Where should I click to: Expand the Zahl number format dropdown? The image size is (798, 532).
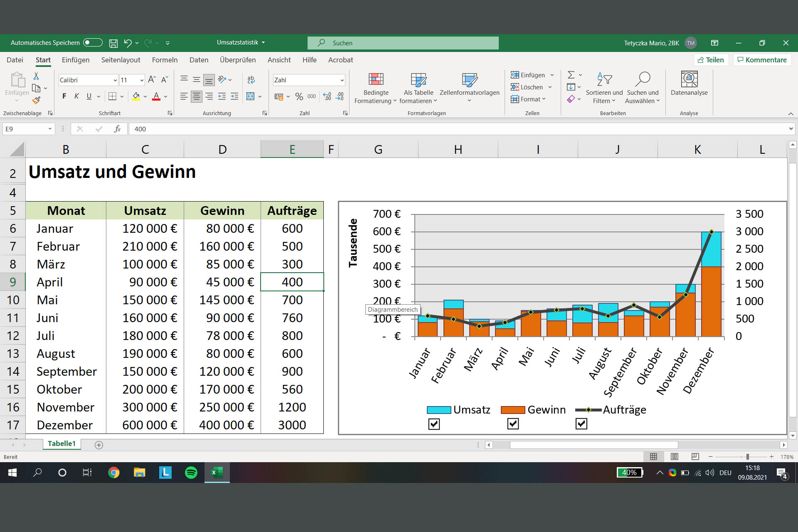pos(342,80)
